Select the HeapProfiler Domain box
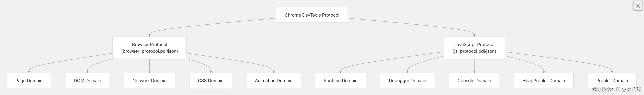 544,81
